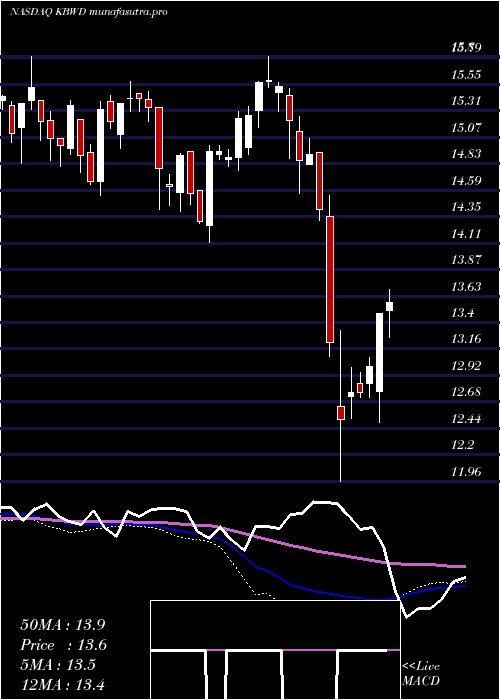This screenshot has width=500, height=700.
Task: Click the 15.55 price axis label
Action: click(466, 74)
